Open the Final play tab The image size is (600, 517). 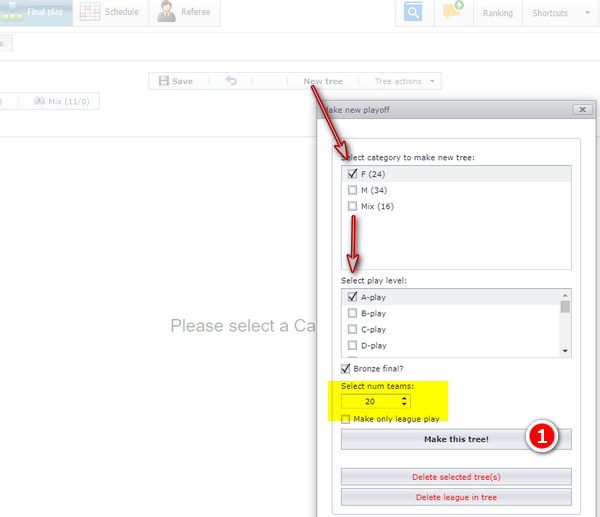(36, 12)
